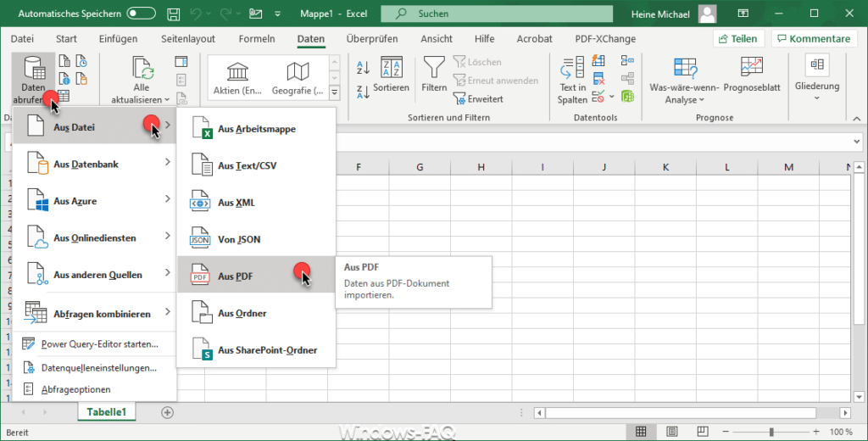The width and height of the screenshot is (868, 441).
Task: Click the save diskette icon in title bar
Action: click(174, 14)
